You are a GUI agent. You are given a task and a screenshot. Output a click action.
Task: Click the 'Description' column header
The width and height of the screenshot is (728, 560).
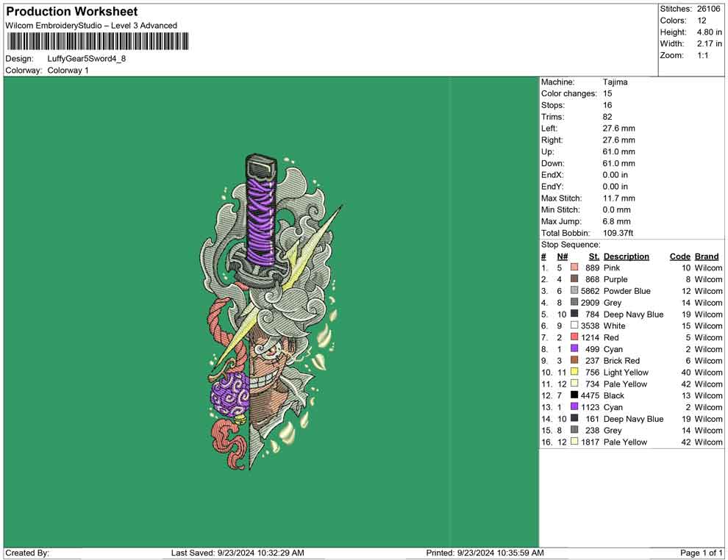click(x=627, y=256)
